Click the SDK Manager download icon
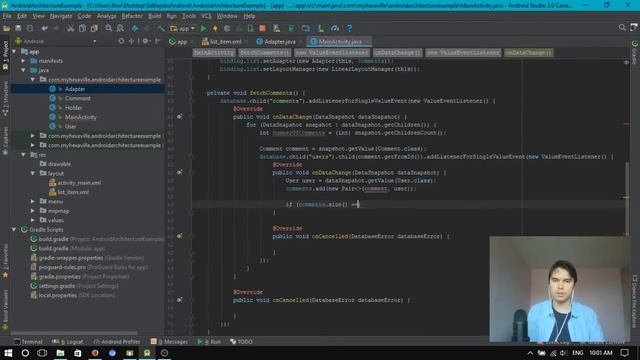The image size is (640, 360). point(320,28)
